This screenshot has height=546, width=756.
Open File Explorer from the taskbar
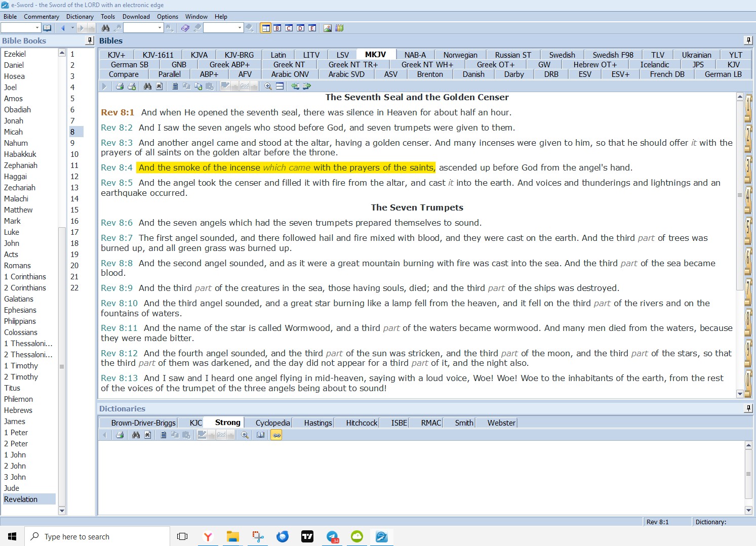(x=232, y=536)
